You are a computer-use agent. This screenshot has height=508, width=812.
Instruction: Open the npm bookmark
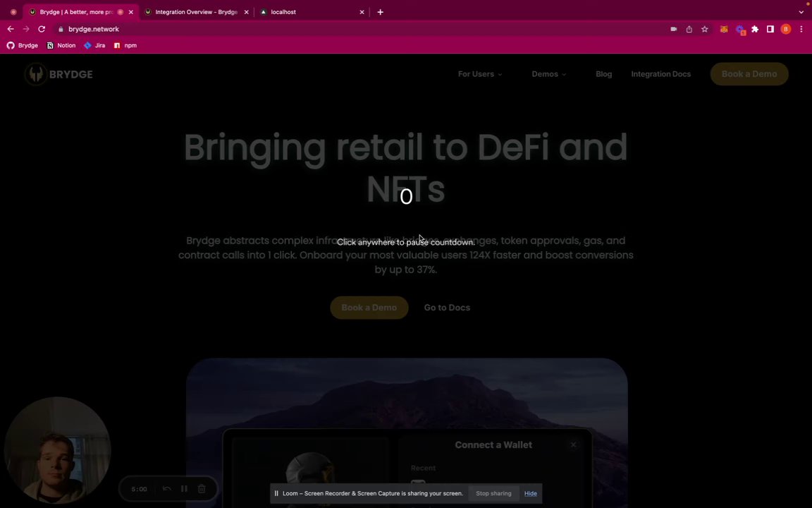tap(125, 45)
